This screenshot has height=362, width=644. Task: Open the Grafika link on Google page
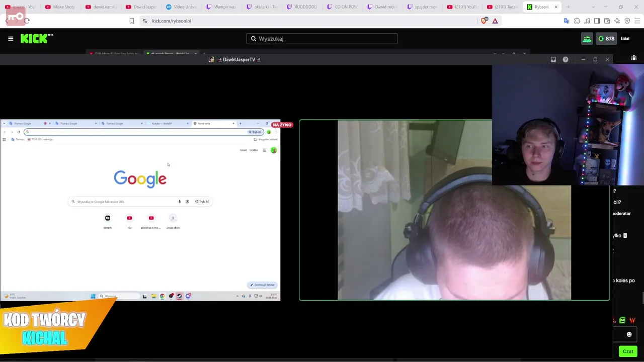tap(254, 150)
